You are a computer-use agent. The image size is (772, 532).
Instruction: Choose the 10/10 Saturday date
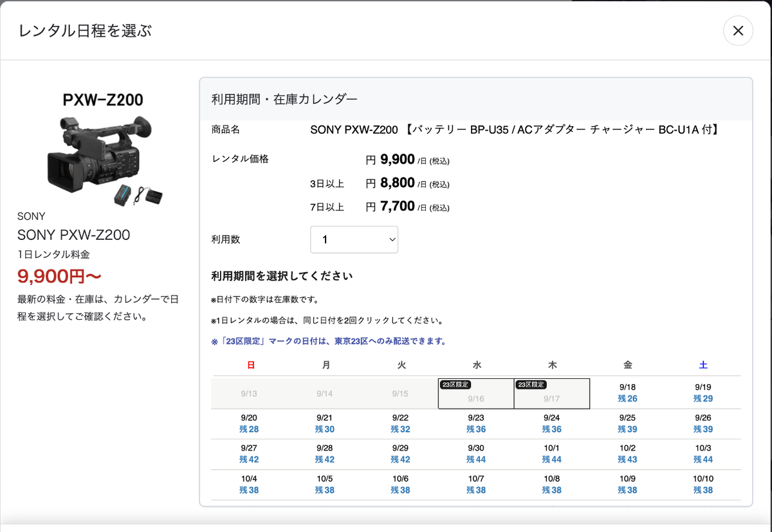point(703,484)
